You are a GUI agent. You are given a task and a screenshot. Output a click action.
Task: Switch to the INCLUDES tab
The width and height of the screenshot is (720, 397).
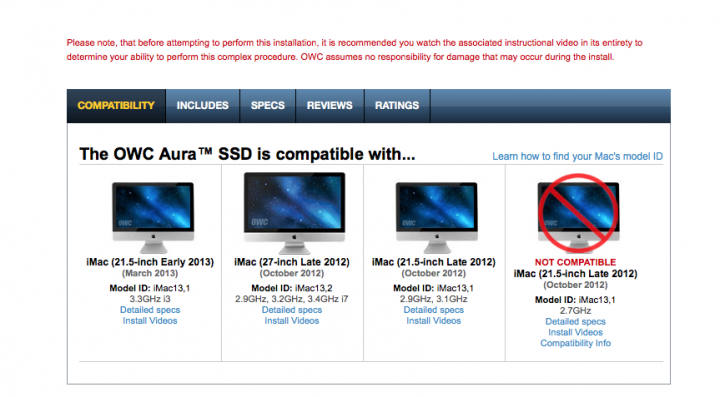tap(202, 106)
